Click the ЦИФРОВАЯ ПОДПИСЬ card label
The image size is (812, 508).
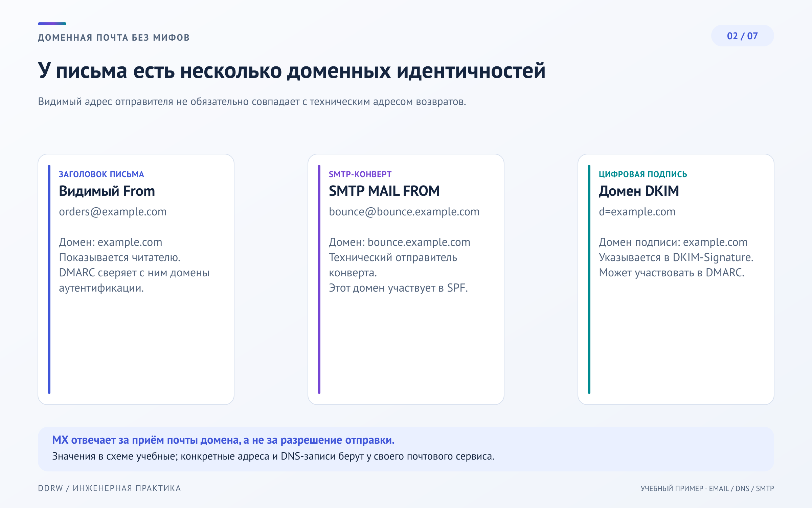643,174
